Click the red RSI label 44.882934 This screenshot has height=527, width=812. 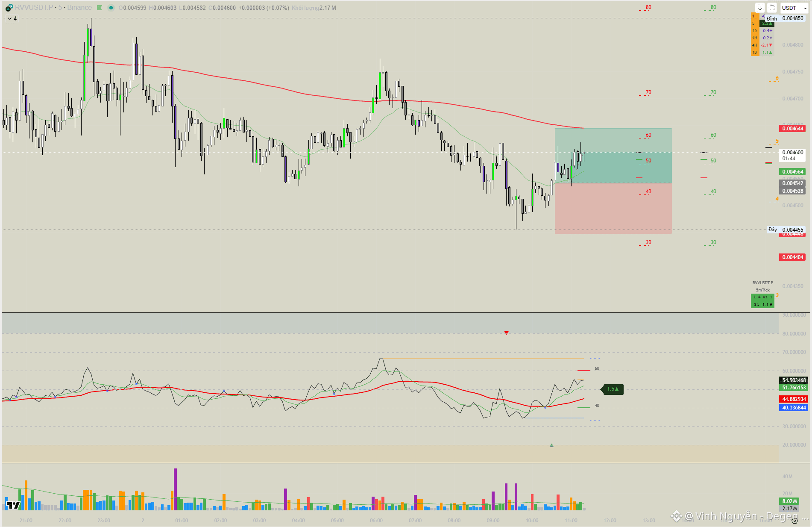(x=794, y=399)
